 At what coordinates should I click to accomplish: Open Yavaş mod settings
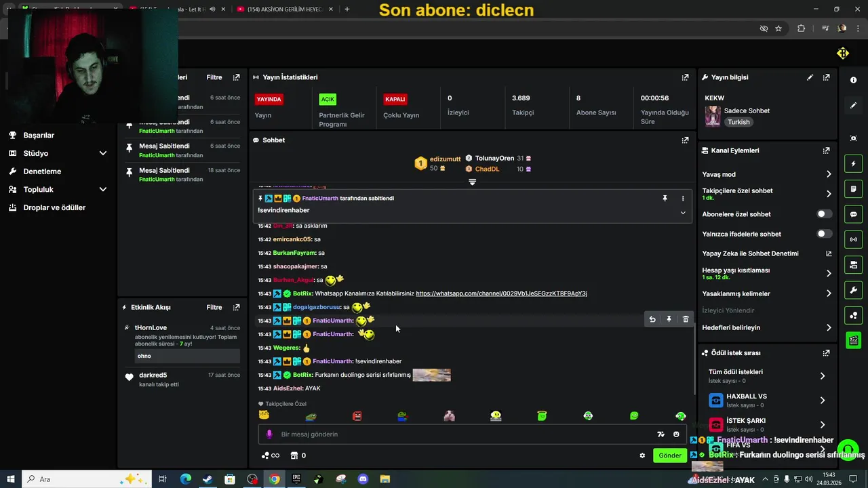point(767,174)
